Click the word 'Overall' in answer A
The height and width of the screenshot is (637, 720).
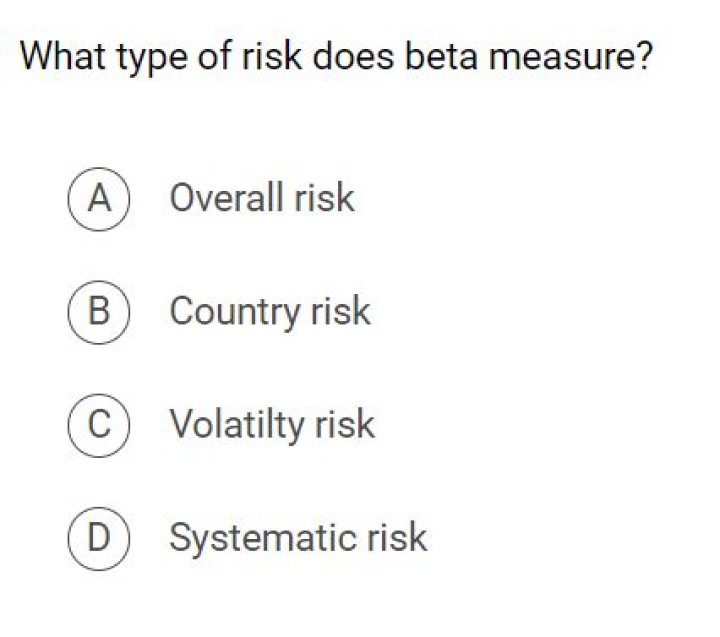tap(226, 198)
